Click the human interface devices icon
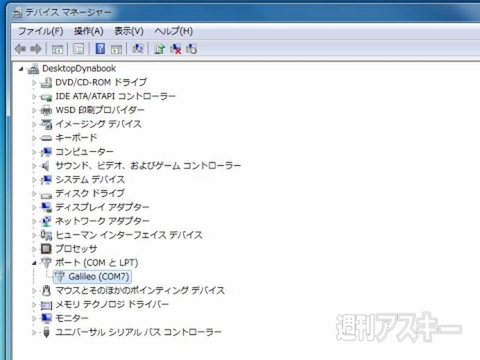Image resolution: width=480 pixels, height=360 pixels. point(46,235)
